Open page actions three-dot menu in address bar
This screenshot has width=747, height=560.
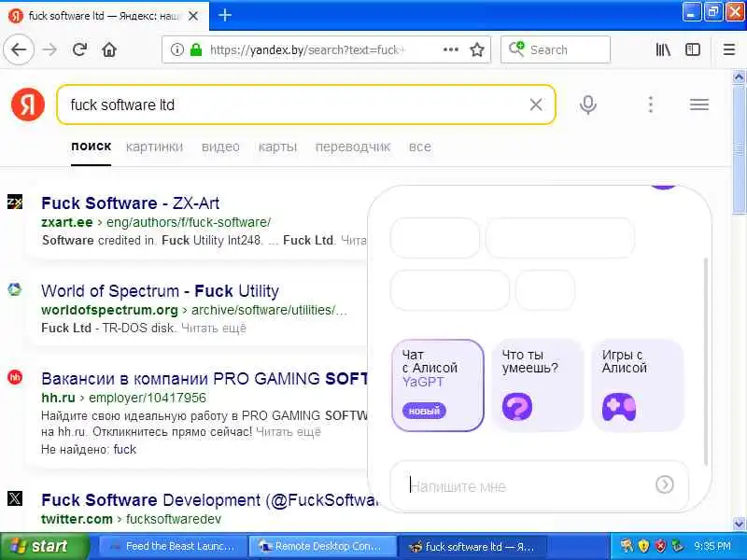[450, 49]
